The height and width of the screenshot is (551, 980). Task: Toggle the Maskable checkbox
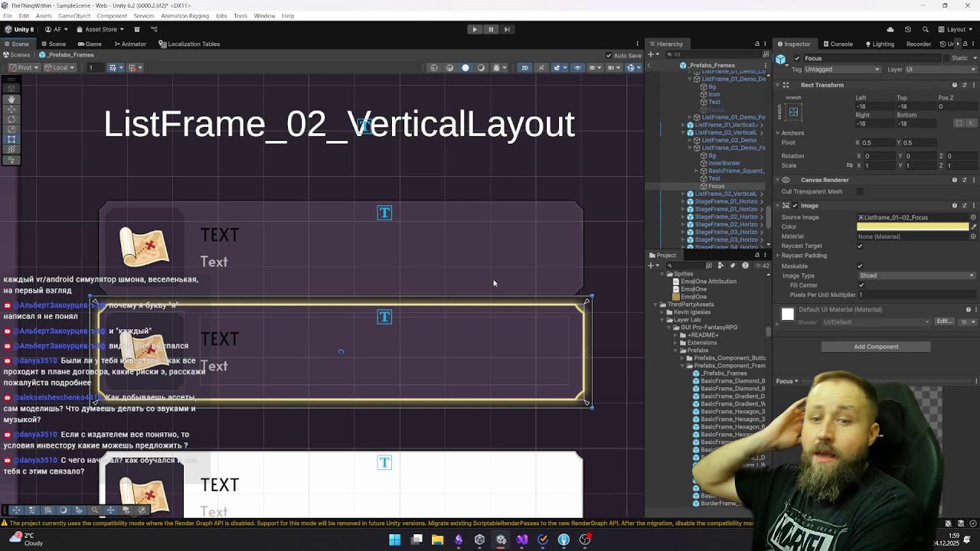coord(860,266)
